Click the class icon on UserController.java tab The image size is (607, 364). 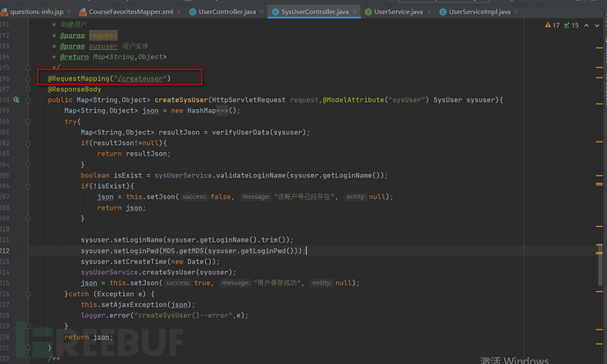click(193, 12)
